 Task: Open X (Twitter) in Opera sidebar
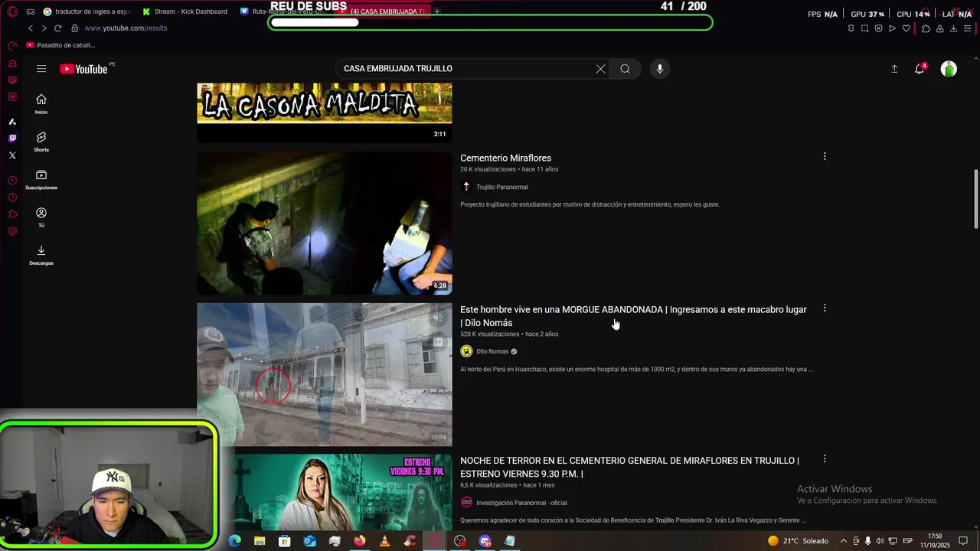tap(12, 155)
